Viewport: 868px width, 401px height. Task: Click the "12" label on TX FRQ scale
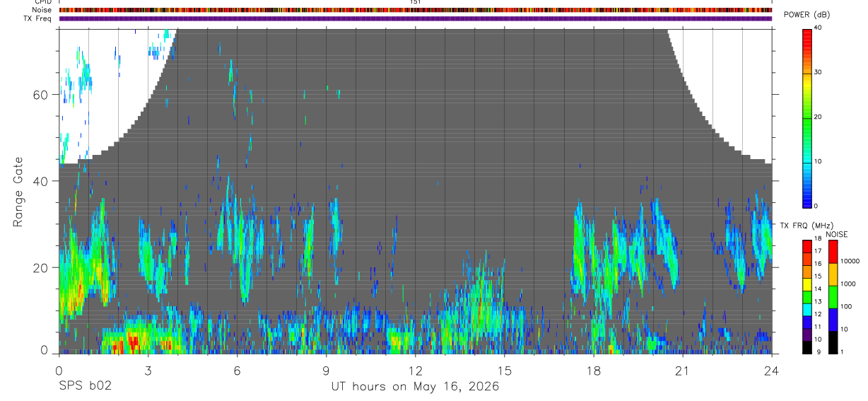click(x=818, y=314)
